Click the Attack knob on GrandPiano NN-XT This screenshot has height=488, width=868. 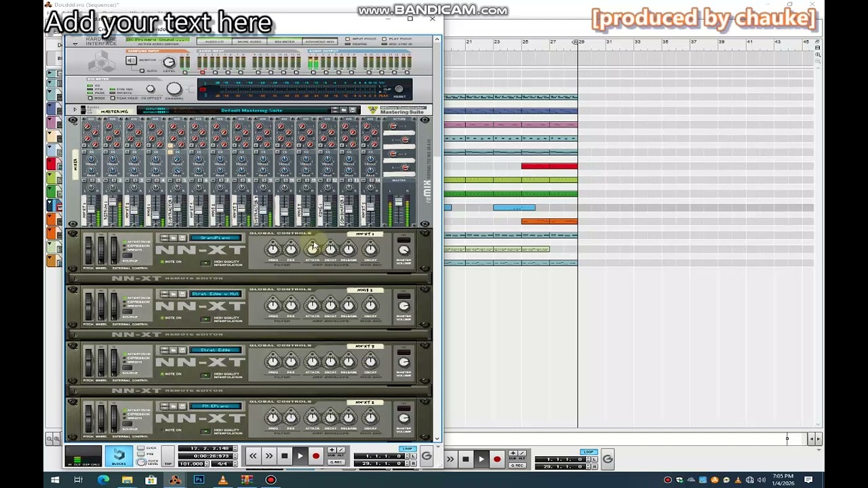tap(312, 249)
